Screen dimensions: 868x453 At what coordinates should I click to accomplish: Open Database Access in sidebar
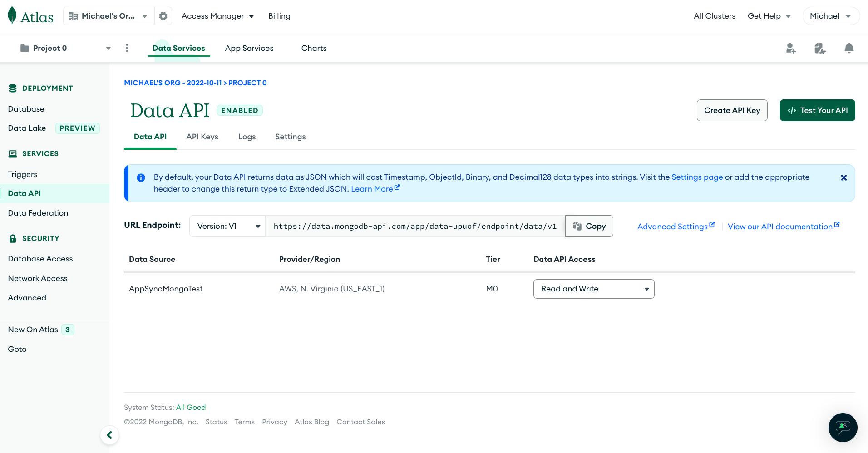(x=40, y=259)
